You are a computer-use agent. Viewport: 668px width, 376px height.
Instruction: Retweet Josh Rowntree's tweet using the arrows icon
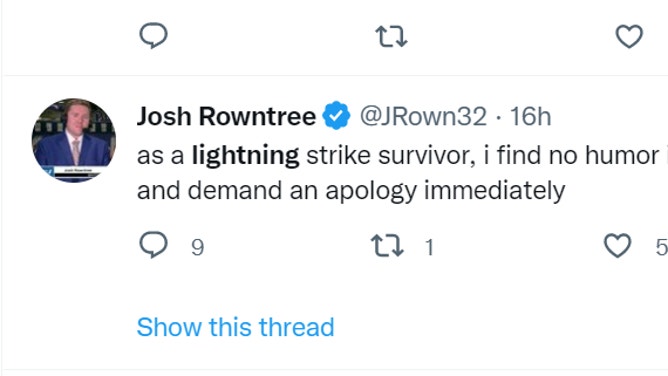[387, 246]
